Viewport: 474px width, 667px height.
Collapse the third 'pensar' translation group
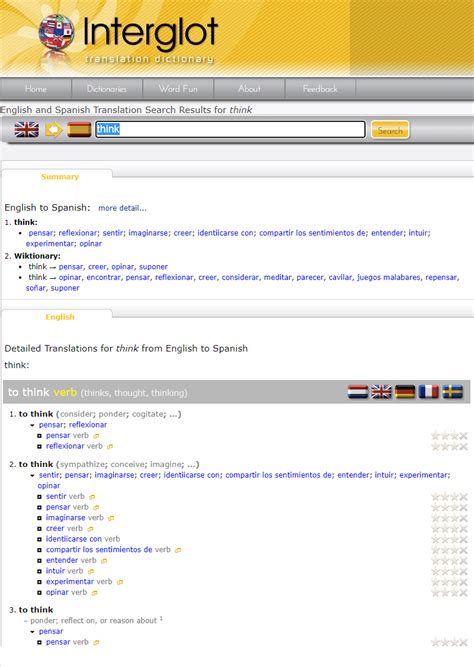(x=32, y=632)
